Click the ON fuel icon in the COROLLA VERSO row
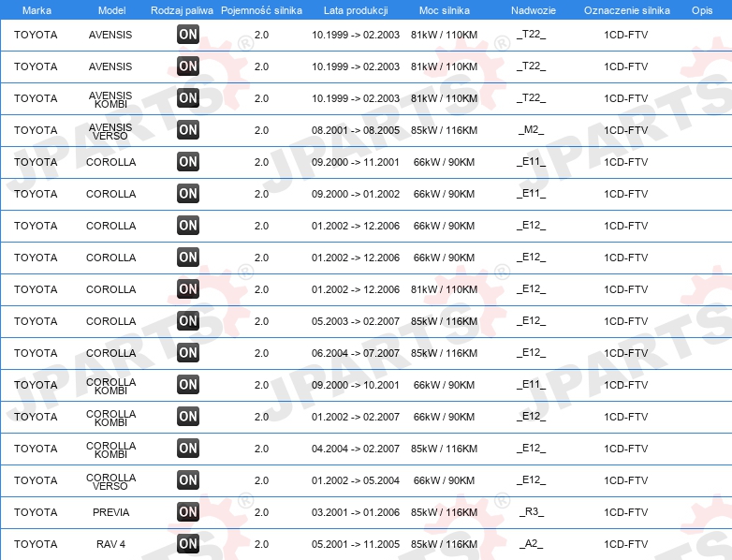The image size is (732, 560). [188, 480]
